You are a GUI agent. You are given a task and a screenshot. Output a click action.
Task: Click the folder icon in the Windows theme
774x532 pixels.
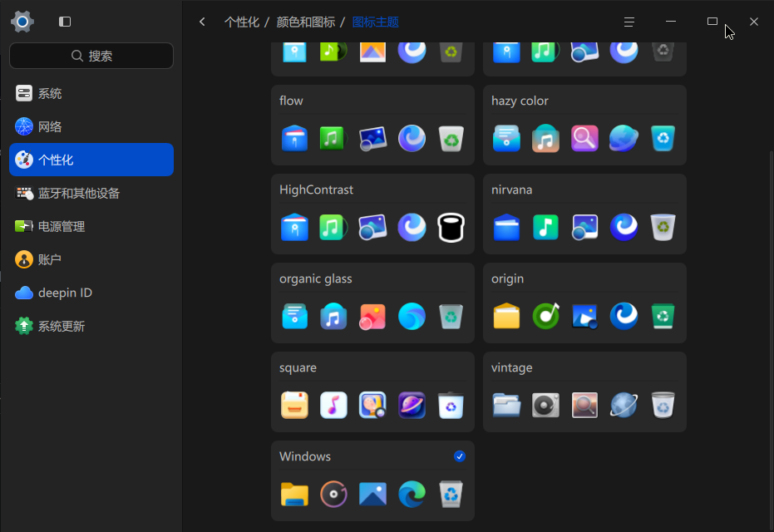[294, 494]
